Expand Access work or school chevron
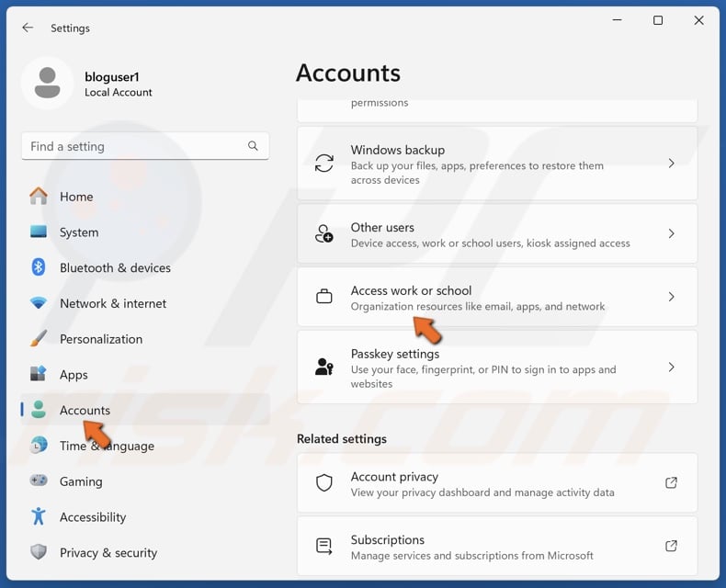 pyautogui.click(x=672, y=297)
